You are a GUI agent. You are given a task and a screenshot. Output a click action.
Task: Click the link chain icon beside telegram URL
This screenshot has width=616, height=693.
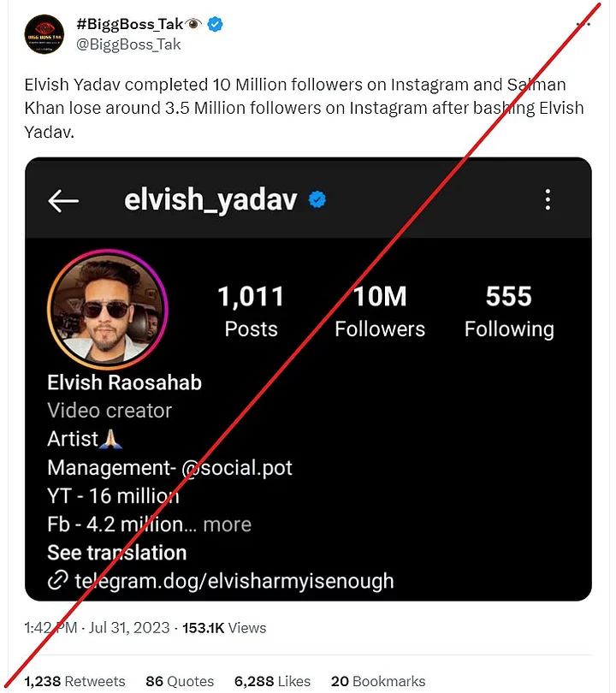tap(57, 582)
